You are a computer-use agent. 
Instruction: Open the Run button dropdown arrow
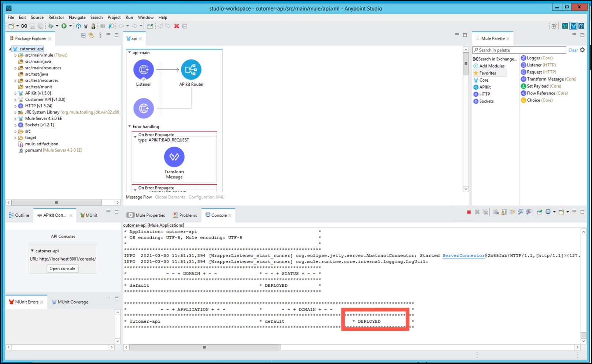(x=70, y=26)
